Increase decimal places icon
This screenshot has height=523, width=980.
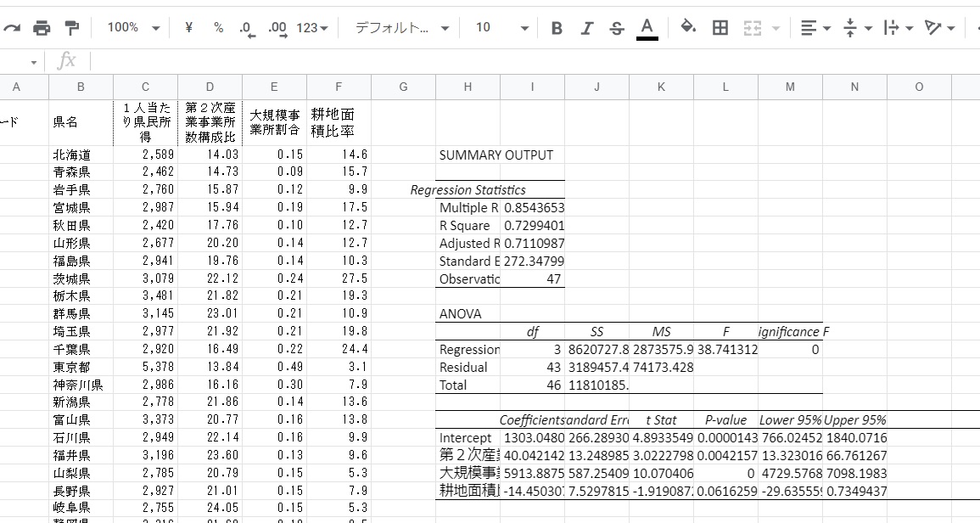pyautogui.click(x=277, y=28)
